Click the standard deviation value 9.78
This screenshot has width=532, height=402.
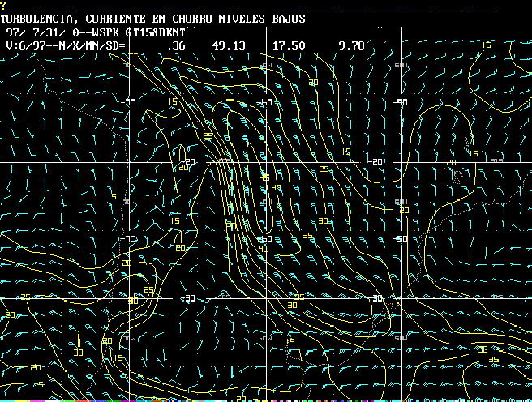[x=351, y=45]
